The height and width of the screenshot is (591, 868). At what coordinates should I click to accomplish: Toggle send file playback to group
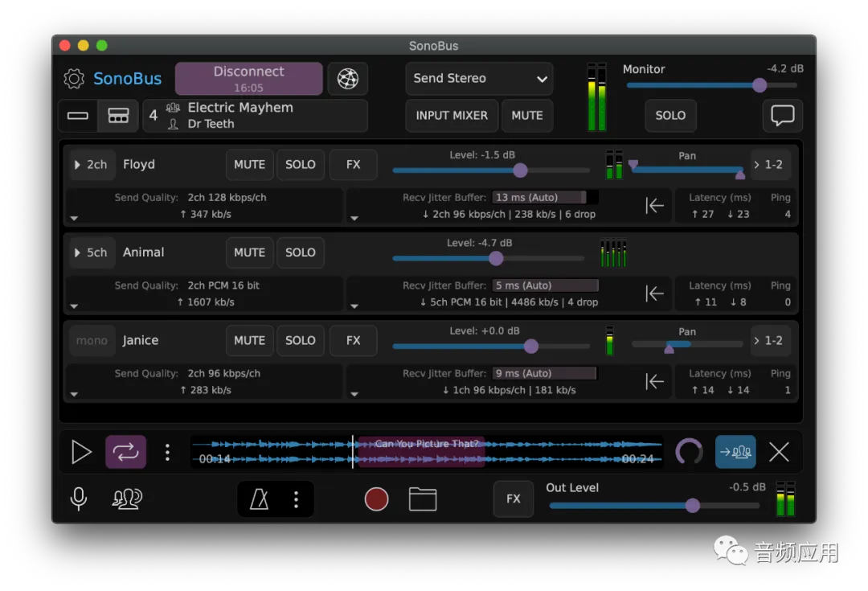(x=735, y=452)
